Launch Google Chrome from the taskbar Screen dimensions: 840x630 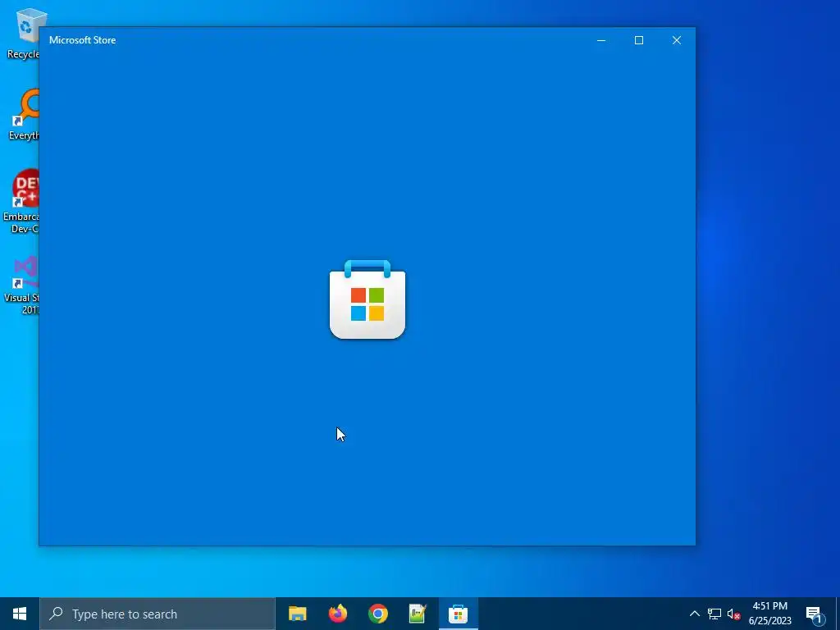coord(377,614)
